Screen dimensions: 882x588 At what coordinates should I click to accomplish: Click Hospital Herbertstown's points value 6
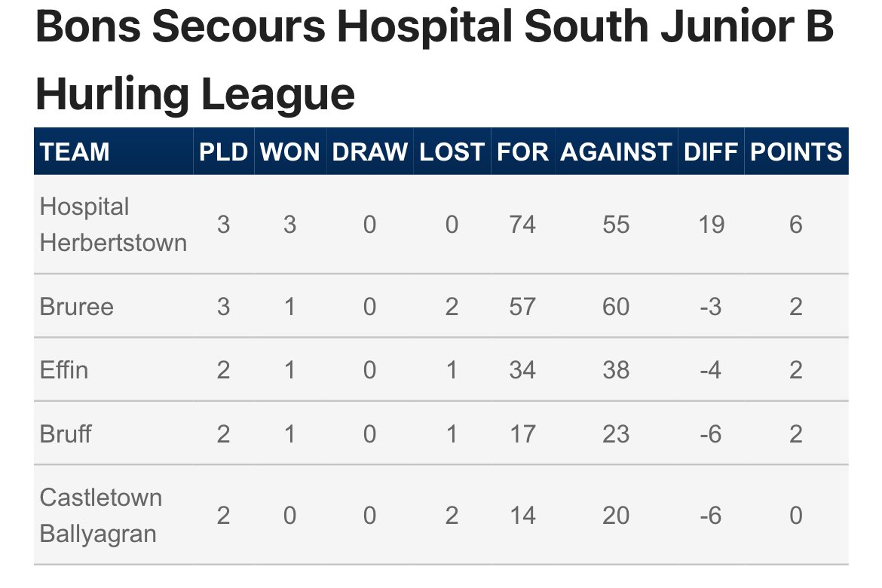(x=795, y=225)
